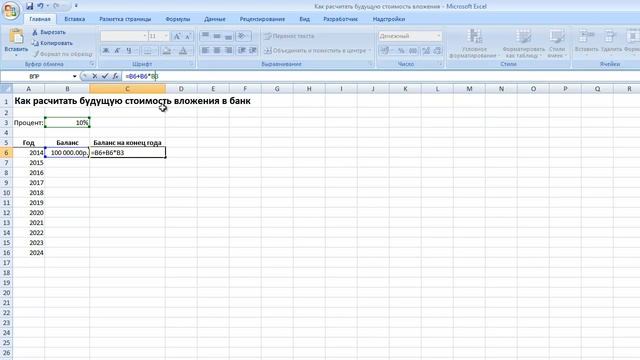This screenshot has height=360, width=640.
Task: Switch to the Вид tab
Action: pyautogui.click(x=304, y=19)
